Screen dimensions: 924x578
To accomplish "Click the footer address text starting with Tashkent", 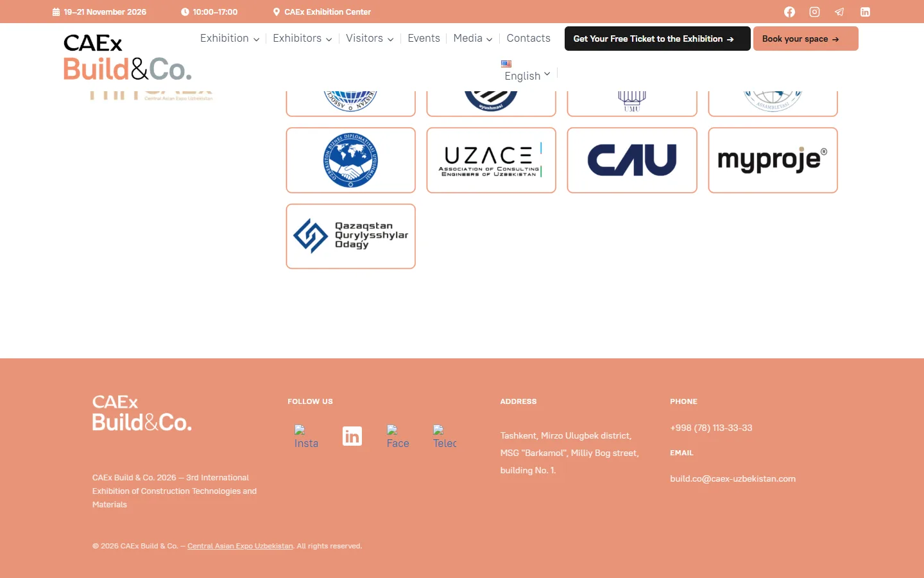I will (570, 453).
